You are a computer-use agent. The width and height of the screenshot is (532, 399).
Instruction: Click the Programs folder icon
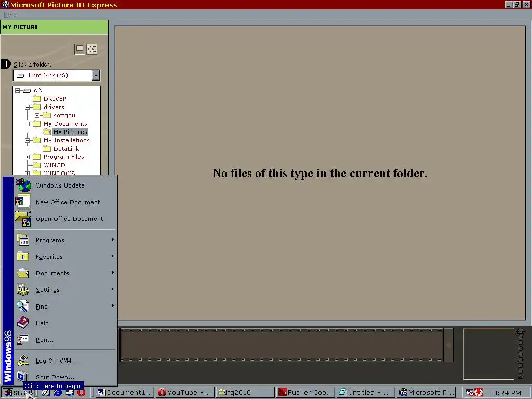(x=23, y=240)
